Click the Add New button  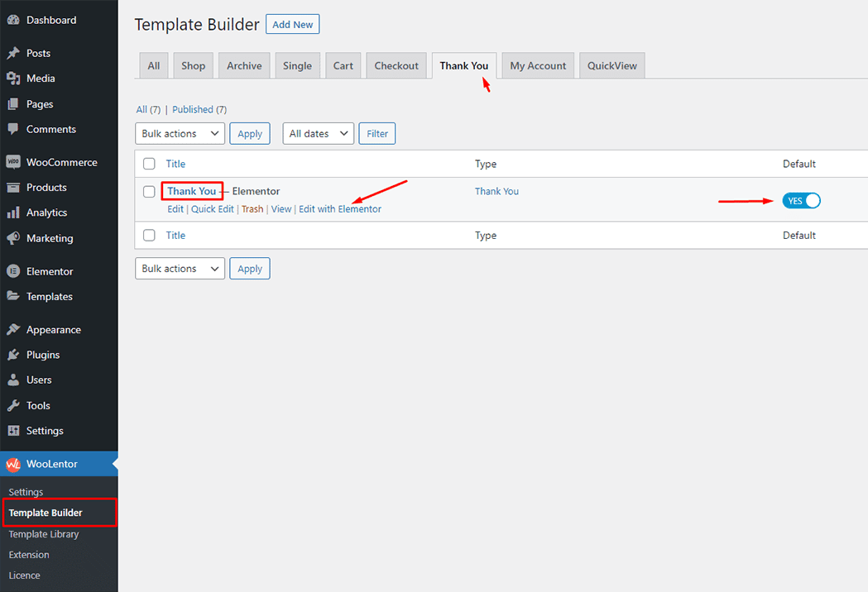coord(292,24)
